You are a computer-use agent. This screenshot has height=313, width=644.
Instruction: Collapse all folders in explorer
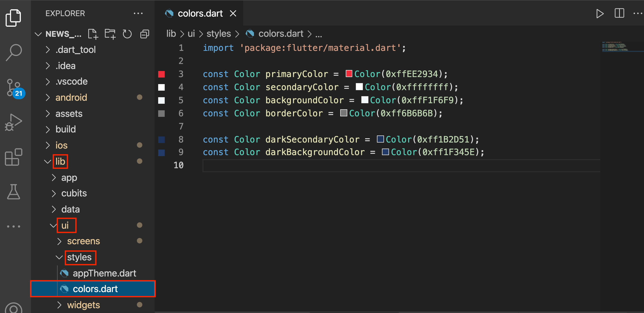(x=145, y=34)
